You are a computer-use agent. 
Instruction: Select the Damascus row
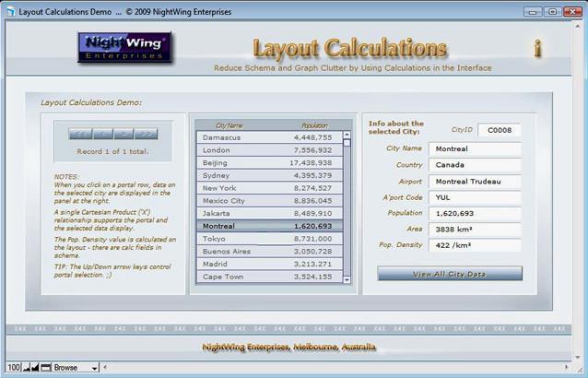tap(269, 137)
